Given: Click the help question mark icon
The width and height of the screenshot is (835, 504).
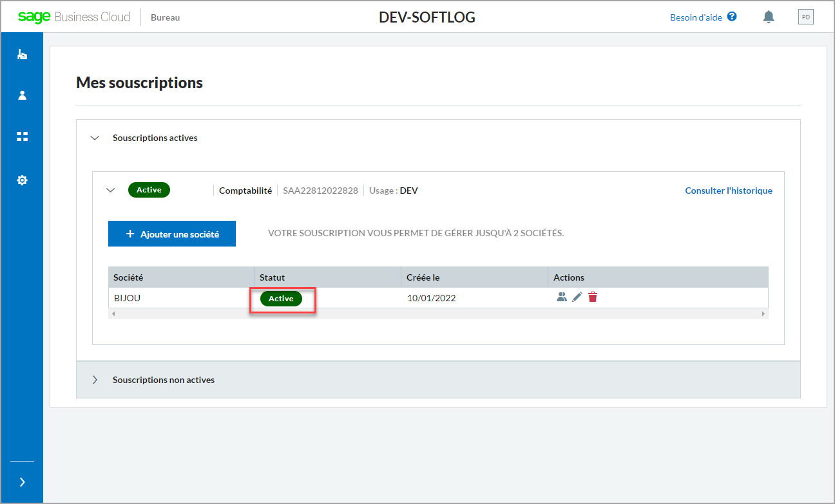Looking at the screenshot, I should click(x=732, y=17).
